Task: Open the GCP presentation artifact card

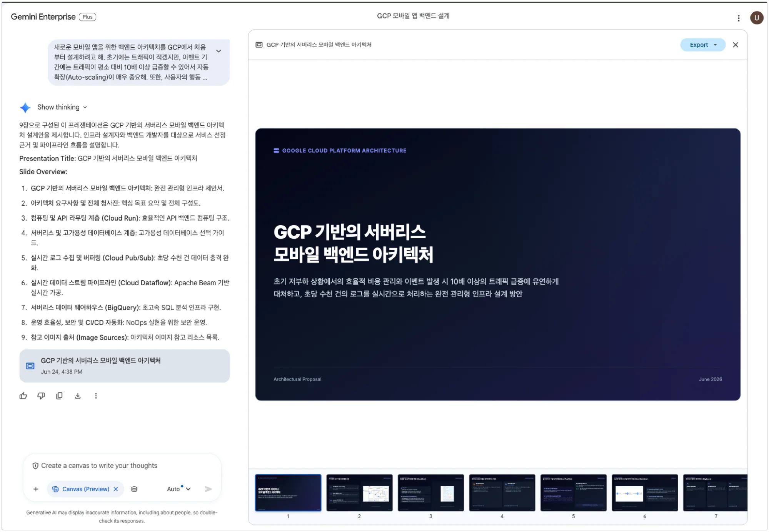Action: pos(124,366)
